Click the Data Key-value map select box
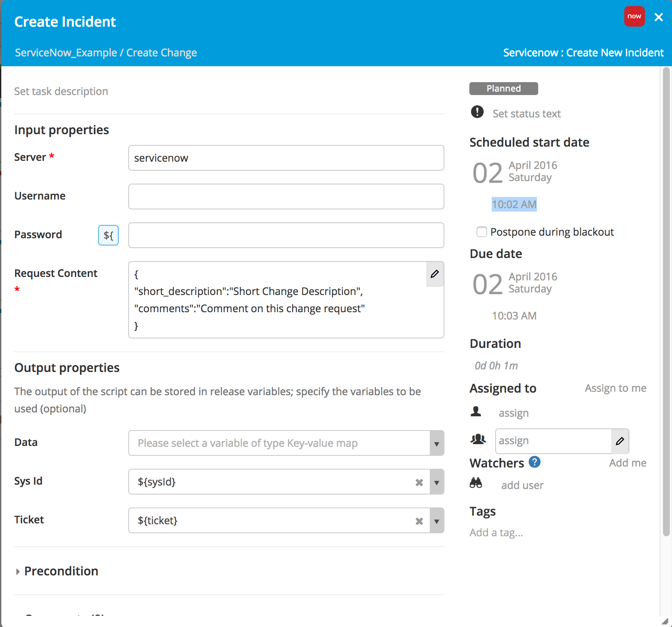672x627 pixels. click(286, 443)
